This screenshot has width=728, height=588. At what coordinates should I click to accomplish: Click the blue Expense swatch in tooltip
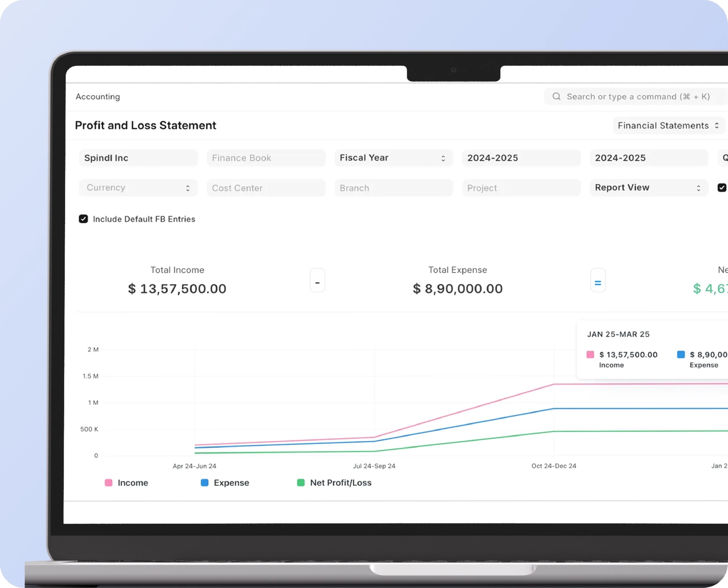pos(681,355)
